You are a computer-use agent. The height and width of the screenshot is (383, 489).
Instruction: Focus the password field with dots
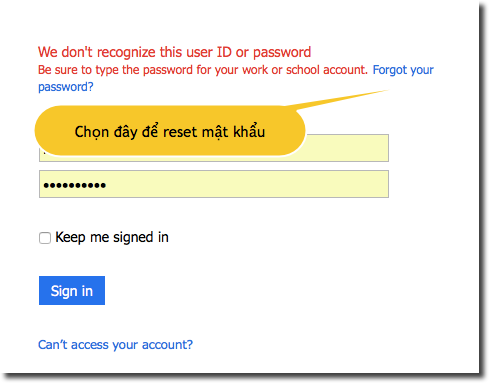(214, 184)
